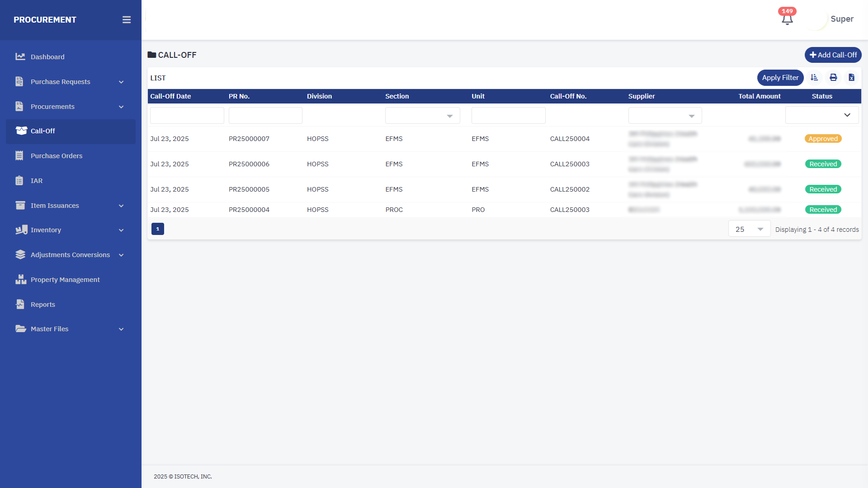868x488 pixels.
Task: Change the 25 records-per-page dropdown
Action: click(749, 229)
